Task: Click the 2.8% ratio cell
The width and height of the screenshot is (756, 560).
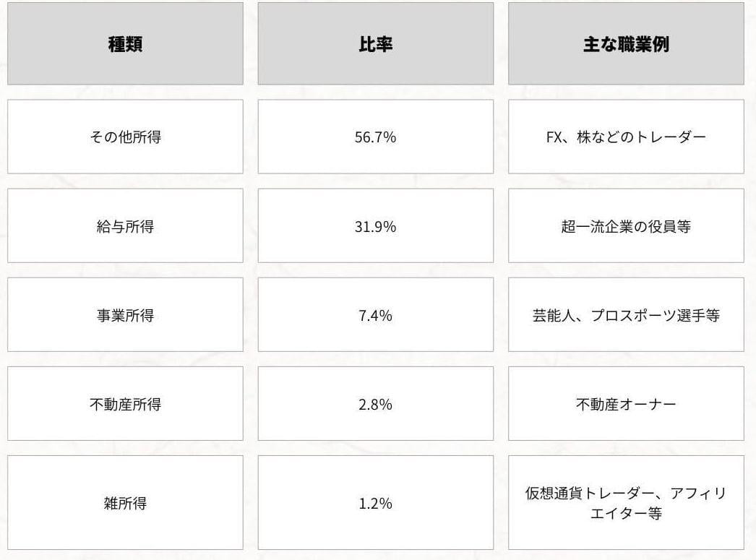Action: click(375, 404)
